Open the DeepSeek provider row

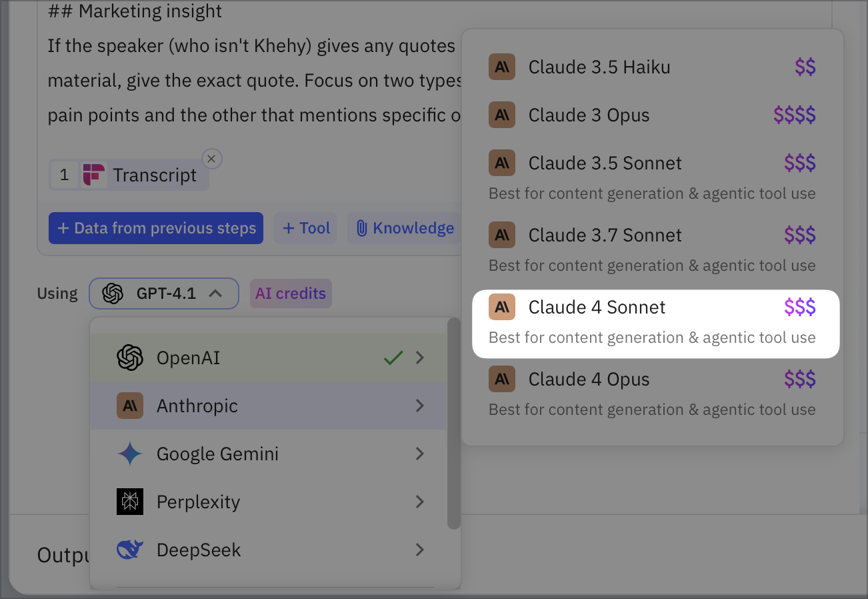[269, 550]
